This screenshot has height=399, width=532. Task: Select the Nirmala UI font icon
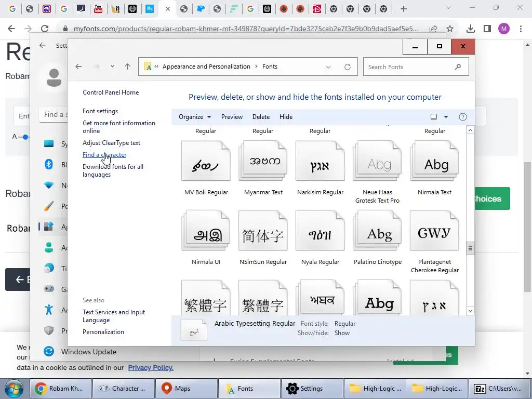pos(206,231)
